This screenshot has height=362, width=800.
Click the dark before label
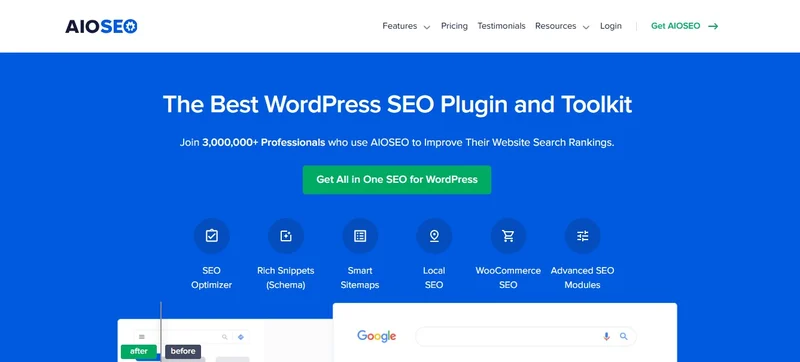click(183, 351)
